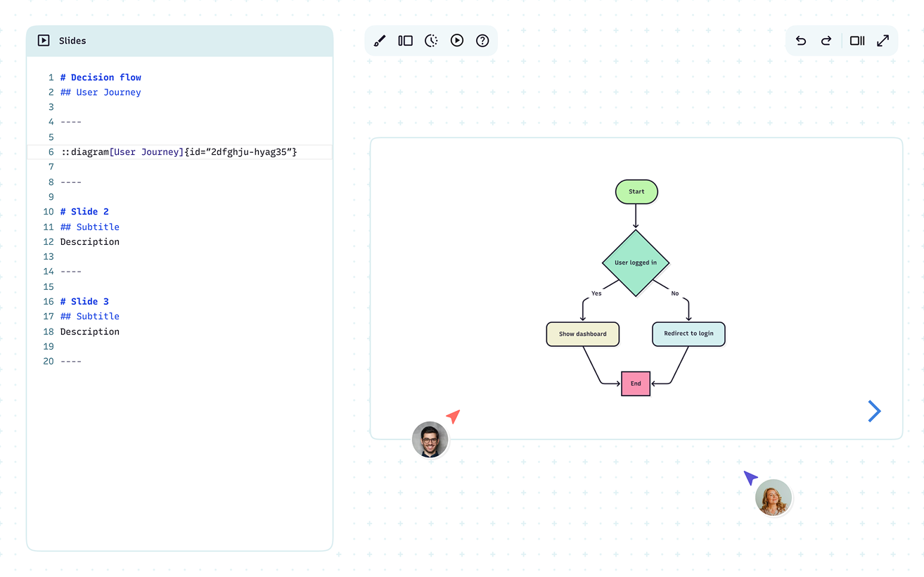Place cursor on diagram code line 6

tap(179, 152)
